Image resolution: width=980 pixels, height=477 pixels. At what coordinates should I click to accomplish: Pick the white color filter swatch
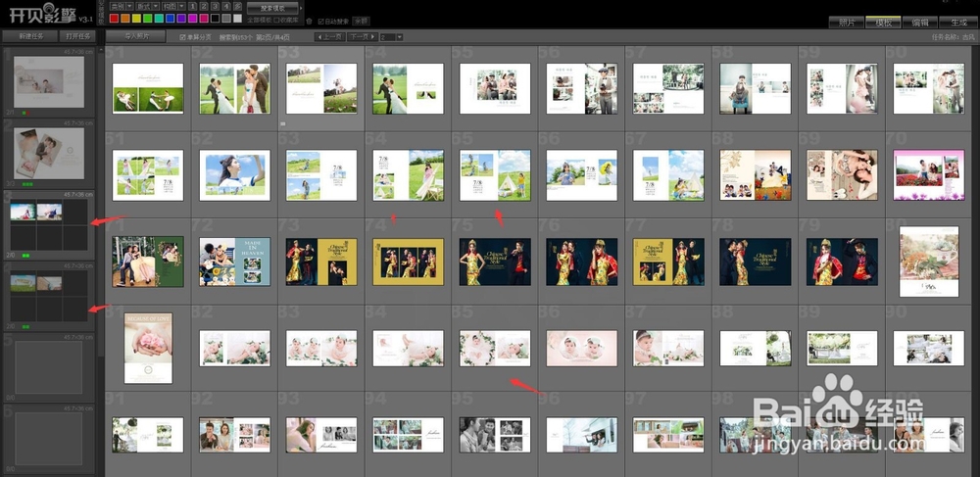237,18
